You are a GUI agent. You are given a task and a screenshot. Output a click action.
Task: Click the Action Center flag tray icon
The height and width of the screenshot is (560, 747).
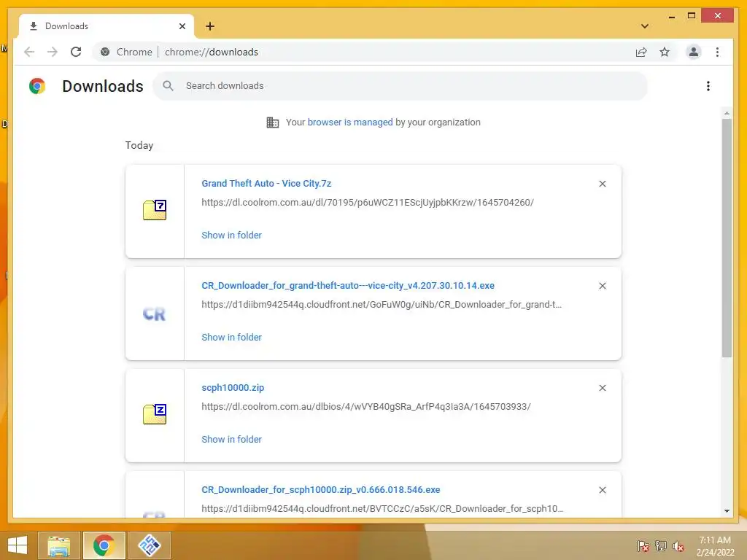643,546
